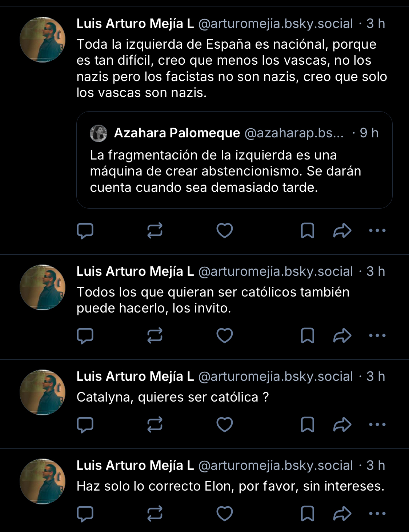This screenshot has height=532, width=409.
Task: Open more options on the Catalyna post
Action: pos(377,424)
